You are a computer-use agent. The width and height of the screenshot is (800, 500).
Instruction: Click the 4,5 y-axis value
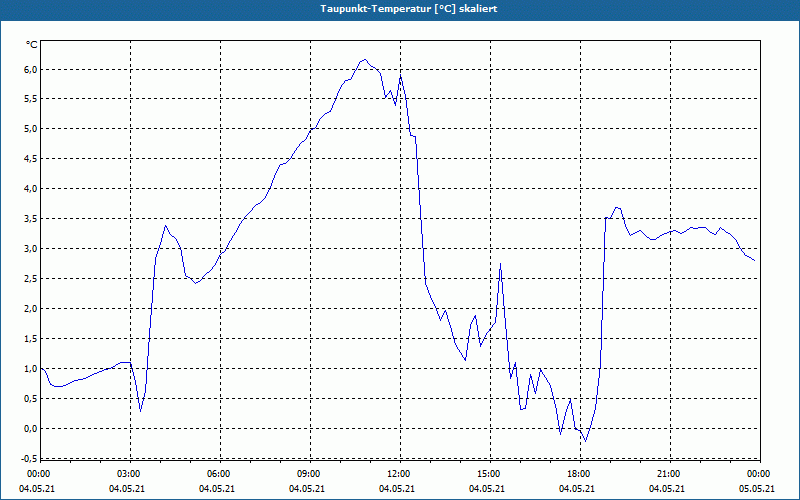[x=31, y=159]
